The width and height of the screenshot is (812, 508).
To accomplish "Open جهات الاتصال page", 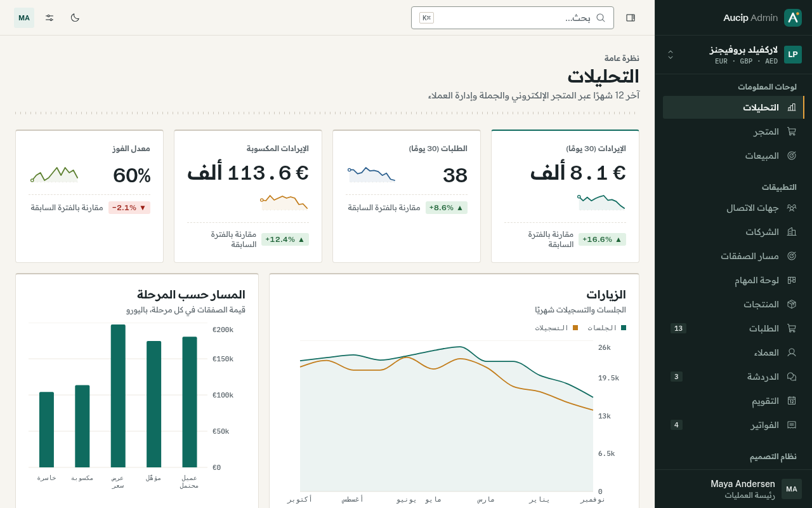I will pos(733,208).
